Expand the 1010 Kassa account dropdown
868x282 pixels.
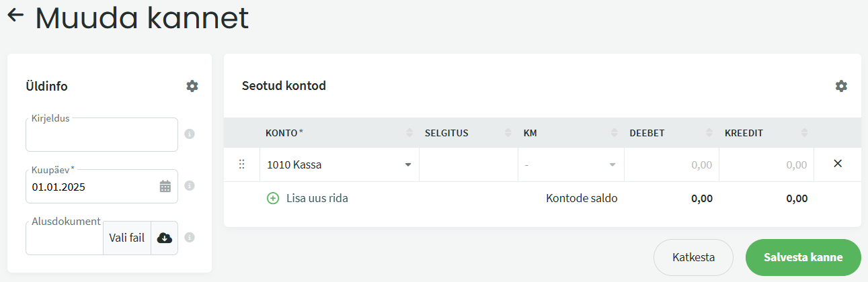[407, 165]
